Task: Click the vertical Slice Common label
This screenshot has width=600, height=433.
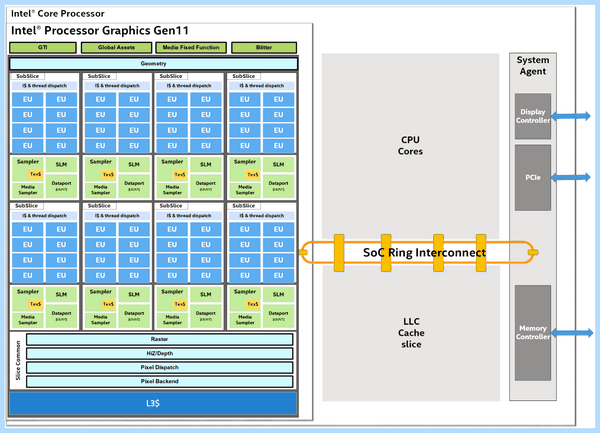Action: tap(18, 360)
